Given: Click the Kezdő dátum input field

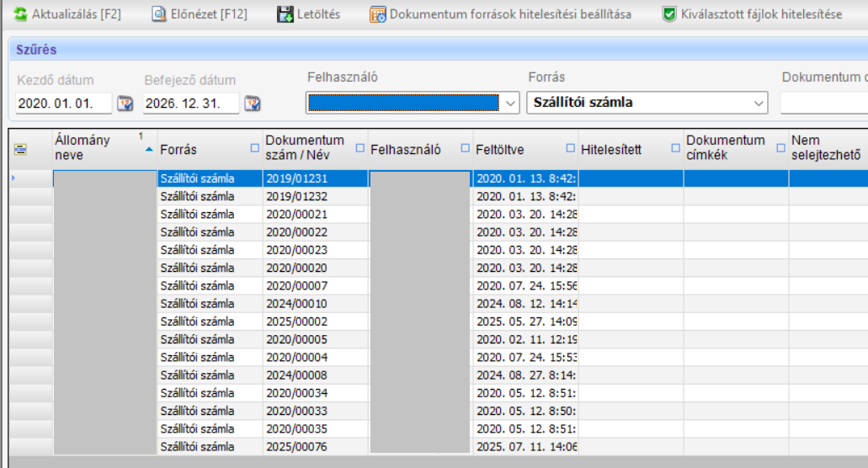Looking at the screenshot, I should (x=63, y=104).
